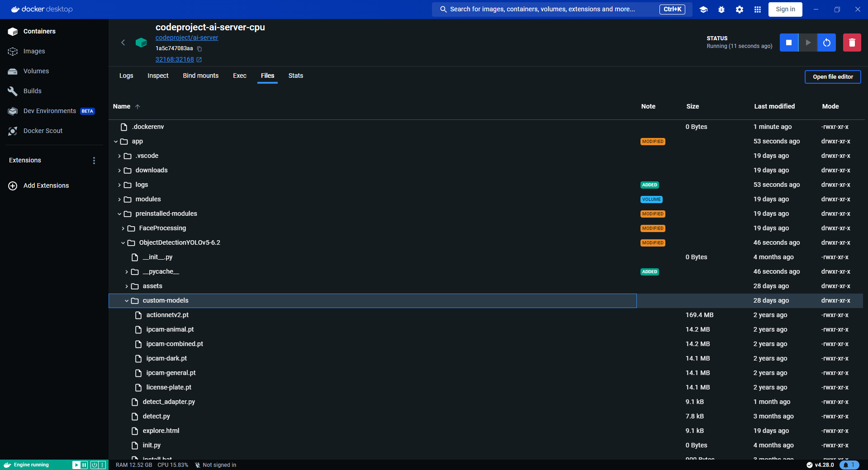This screenshot has height=470, width=868.
Task: Open the Containers section in the sidebar
Action: coord(39,31)
